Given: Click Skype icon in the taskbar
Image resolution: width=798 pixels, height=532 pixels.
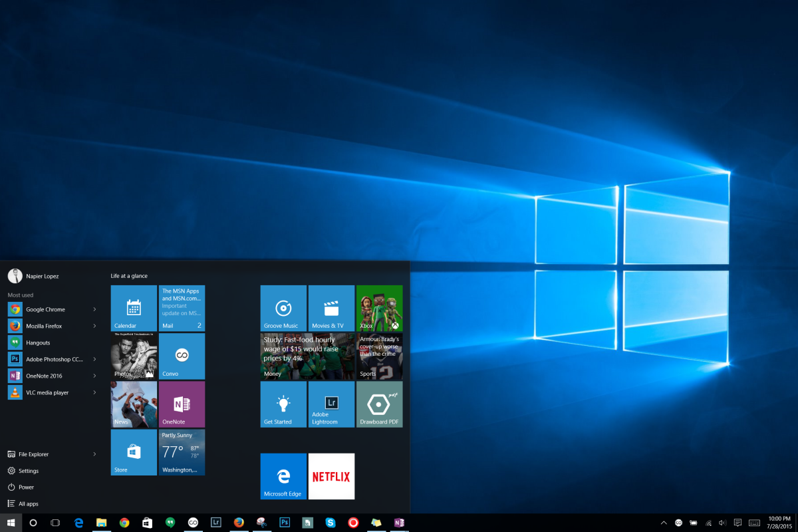Looking at the screenshot, I should [x=331, y=523].
